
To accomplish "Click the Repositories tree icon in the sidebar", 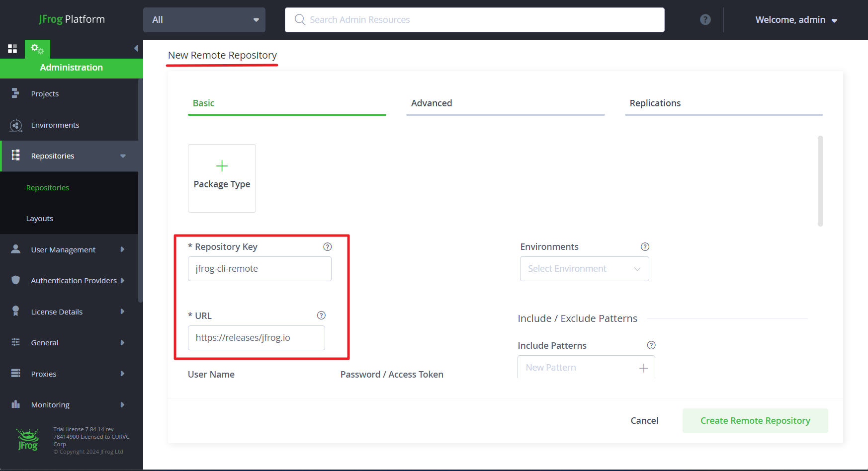I will pyautogui.click(x=16, y=156).
